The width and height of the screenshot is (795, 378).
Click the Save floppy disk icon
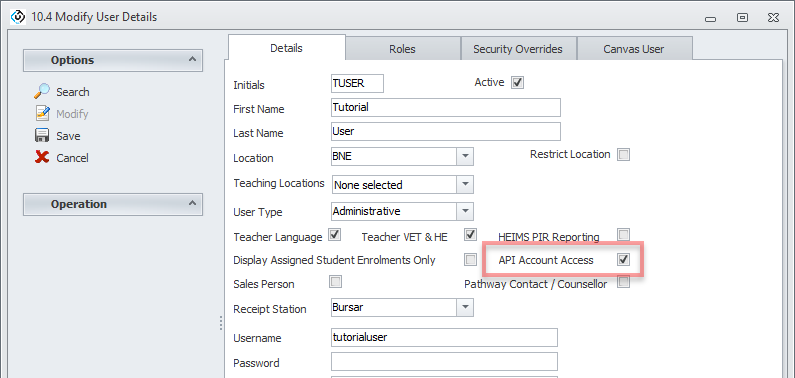(42, 136)
